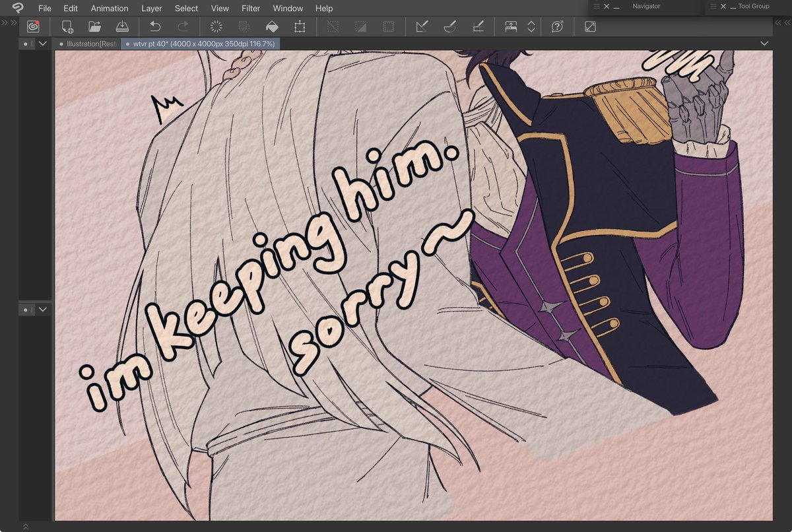Open Clip Studio support help icon
This screenshot has width=792, height=532.
(x=558, y=27)
